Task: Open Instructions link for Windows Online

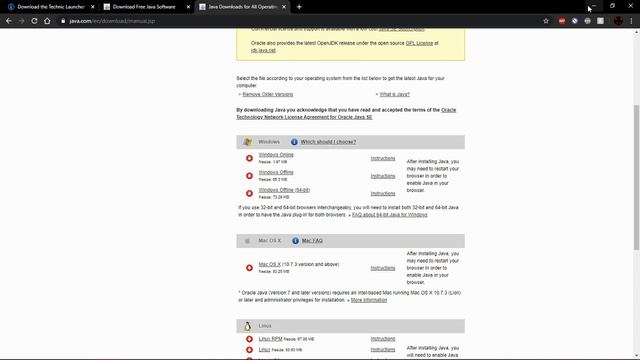Action: (x=383, y=158)
